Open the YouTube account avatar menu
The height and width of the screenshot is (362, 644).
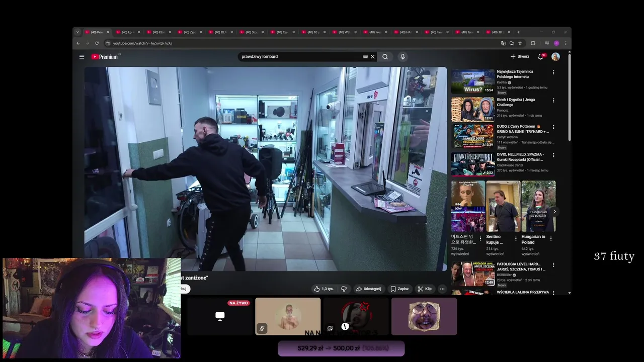(x=555, y=57)
